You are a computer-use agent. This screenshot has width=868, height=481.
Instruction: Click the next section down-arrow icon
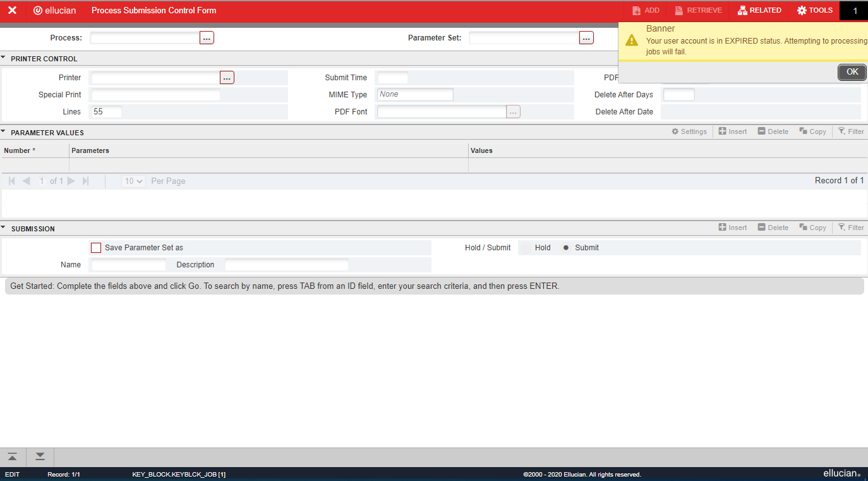40,456
